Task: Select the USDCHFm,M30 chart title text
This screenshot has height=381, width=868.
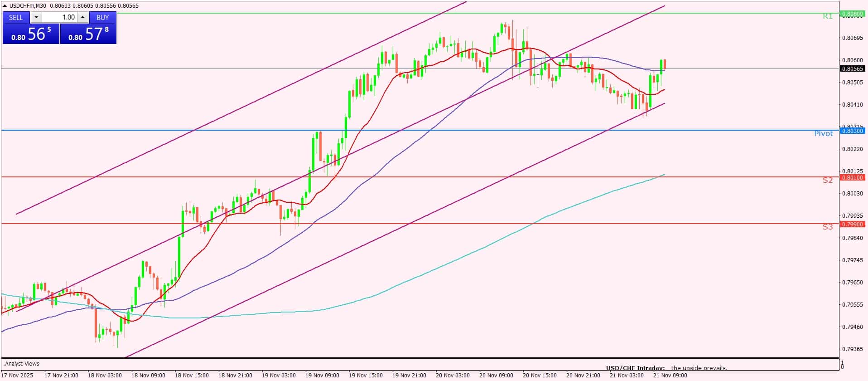Action: tap(29, 5)
